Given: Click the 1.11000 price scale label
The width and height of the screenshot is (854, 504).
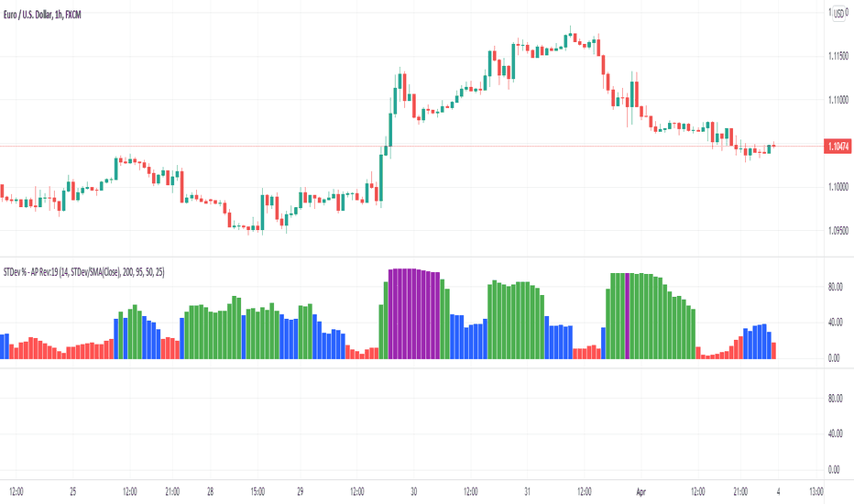Looking at the screenshot, I should click(x=838, y=100).
